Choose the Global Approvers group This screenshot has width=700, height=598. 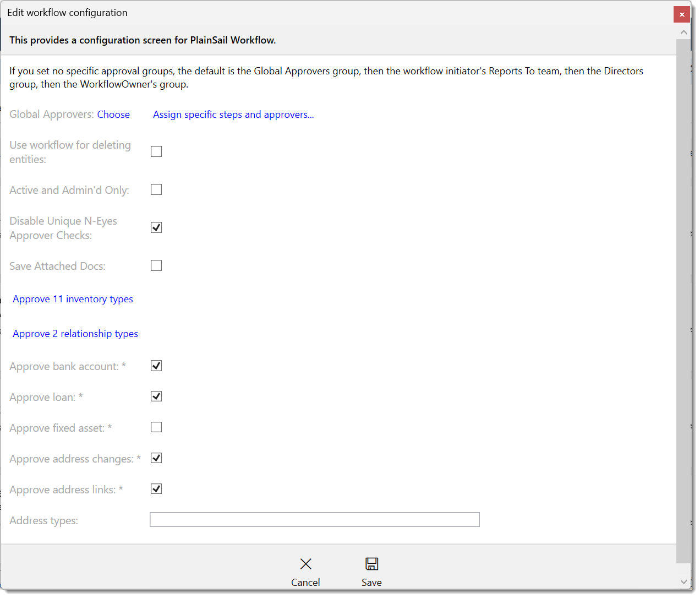point(113,114)
